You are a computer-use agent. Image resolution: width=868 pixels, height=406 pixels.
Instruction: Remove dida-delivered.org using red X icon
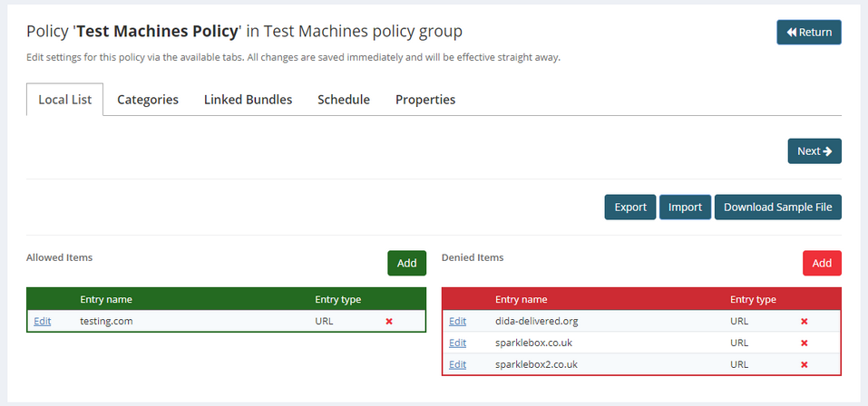pos(804,321)
